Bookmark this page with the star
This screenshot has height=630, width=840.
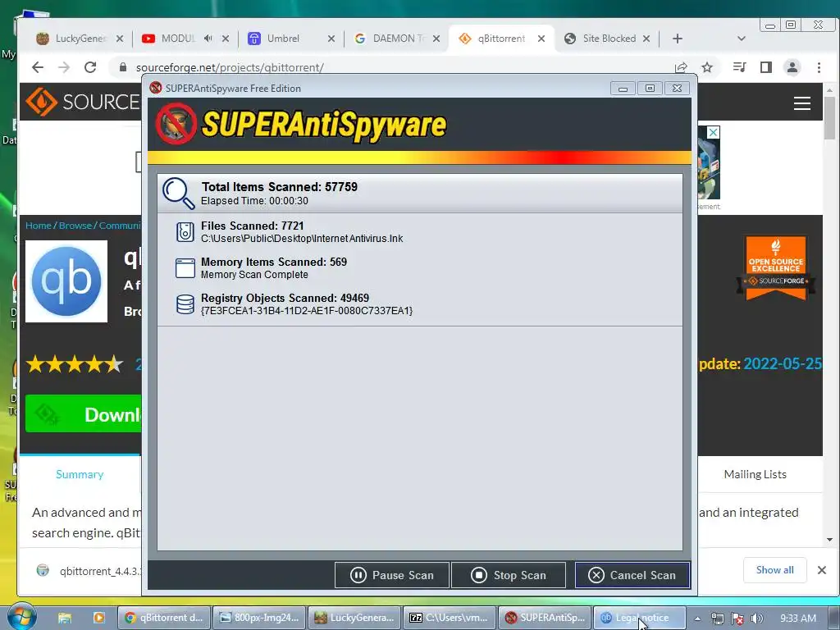[x=707, y=67]
